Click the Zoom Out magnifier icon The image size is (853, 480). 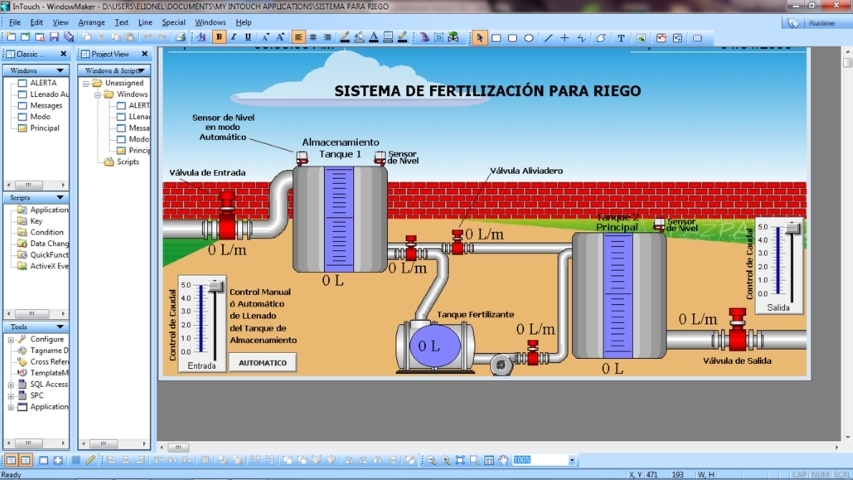pos(431,460)
